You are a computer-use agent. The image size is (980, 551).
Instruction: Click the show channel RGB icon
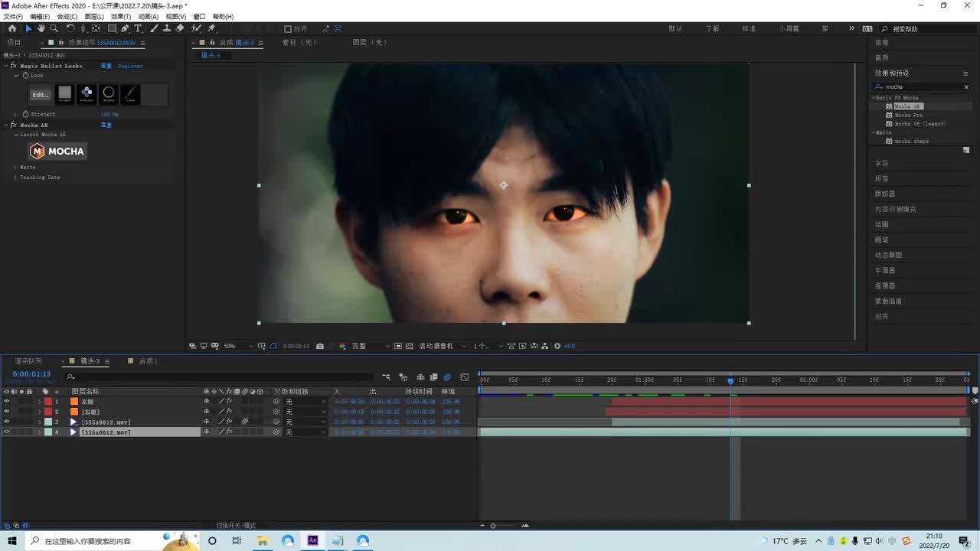point(342,346)
